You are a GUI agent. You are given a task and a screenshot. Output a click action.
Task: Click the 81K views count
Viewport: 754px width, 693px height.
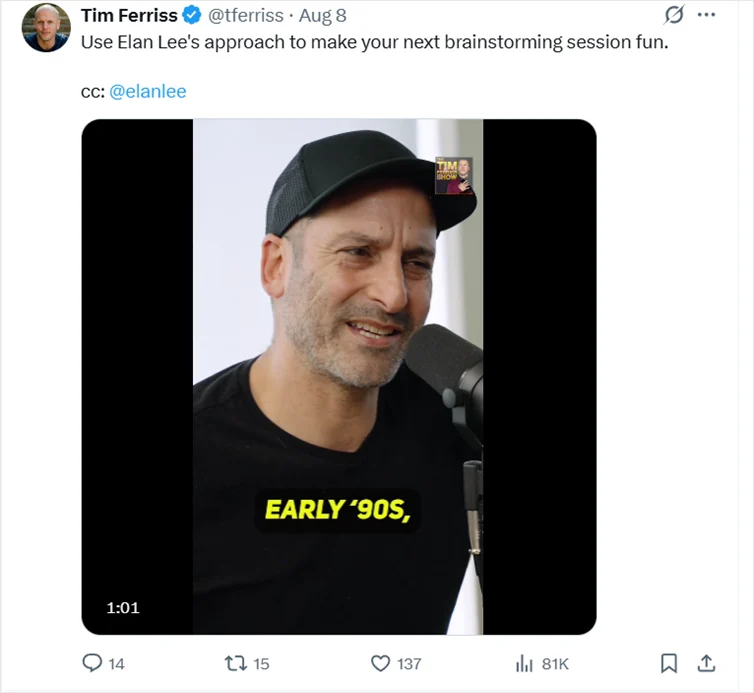(x=555, y=663)
